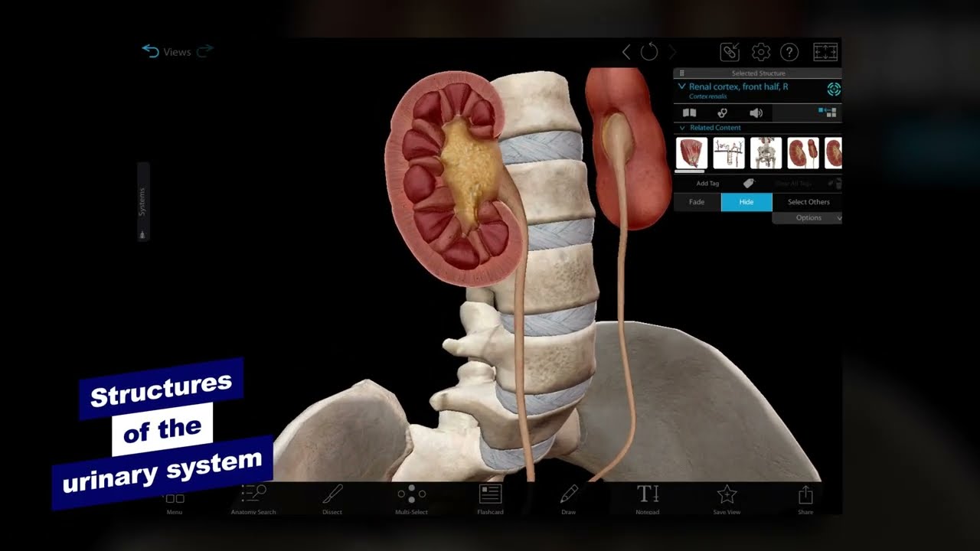Open the skeleton pelvis related thumbnail
980x551 pixels.
(x=766, y=153)
